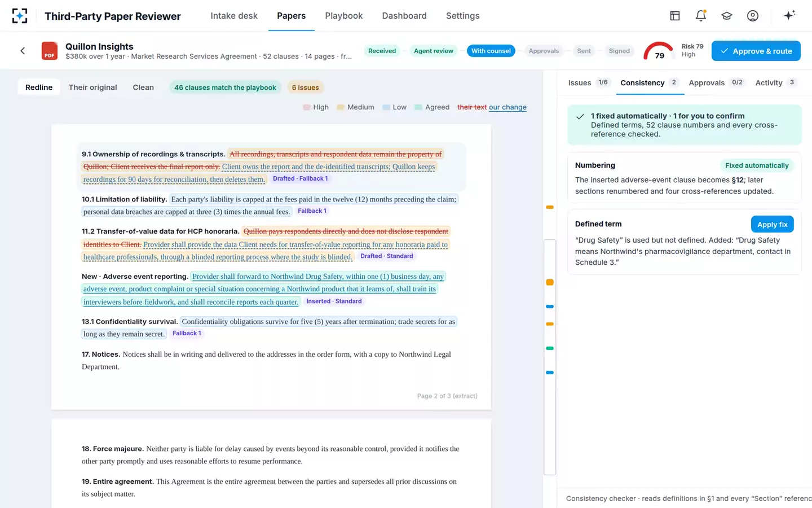812x508 pixels.
Task: Click Apply fix for Defined term
Action: (x=772, y=224)
